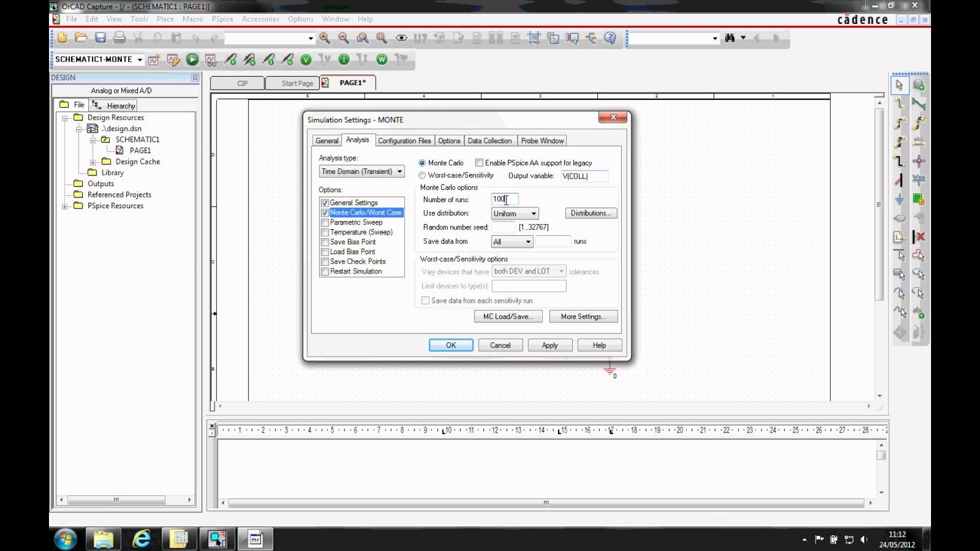Viewport: 980px width, 551px height.
Task: Enable bias voltage display V icon
Action: point(306,59)
